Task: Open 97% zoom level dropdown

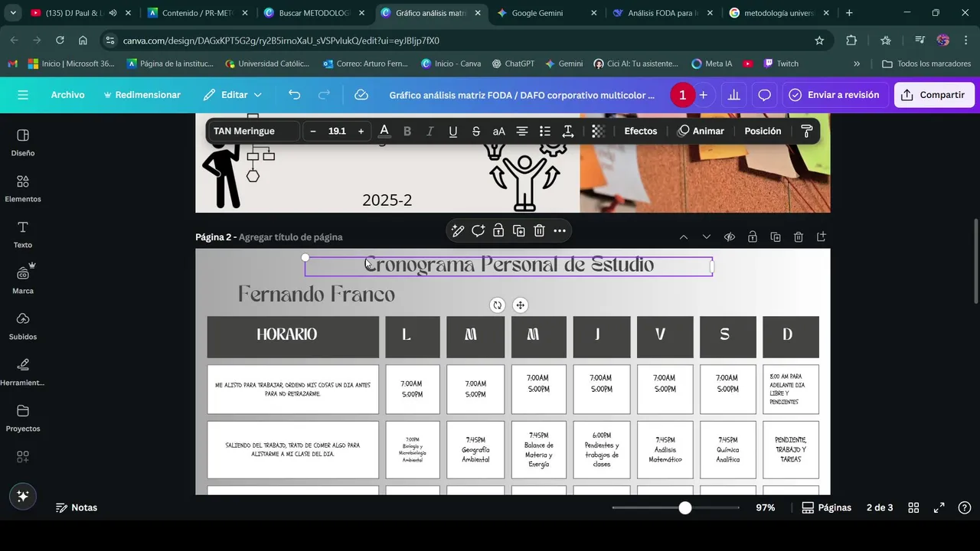Action: (765, 507)
